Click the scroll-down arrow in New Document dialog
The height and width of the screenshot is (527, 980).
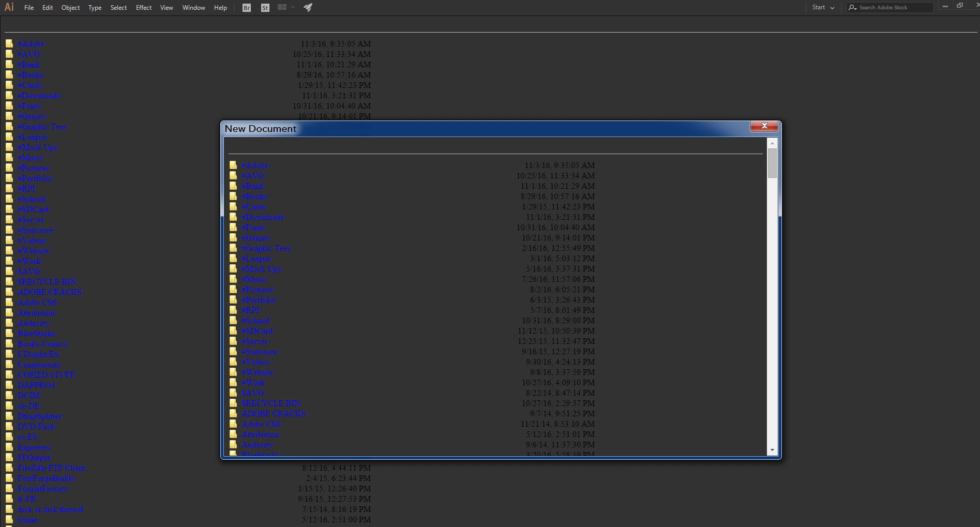772,450
